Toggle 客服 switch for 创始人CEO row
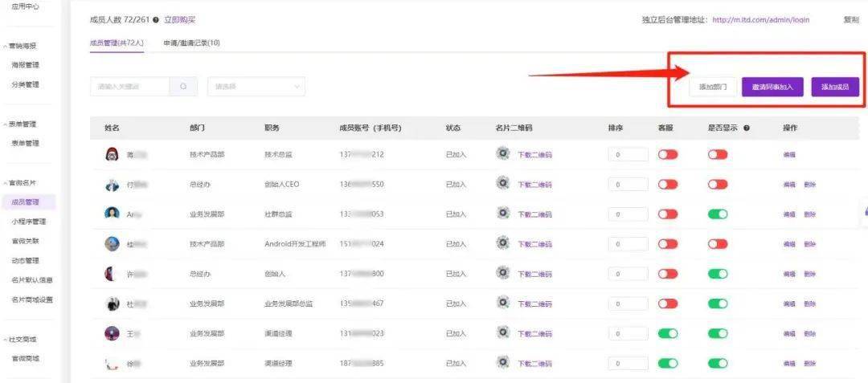 668,185
